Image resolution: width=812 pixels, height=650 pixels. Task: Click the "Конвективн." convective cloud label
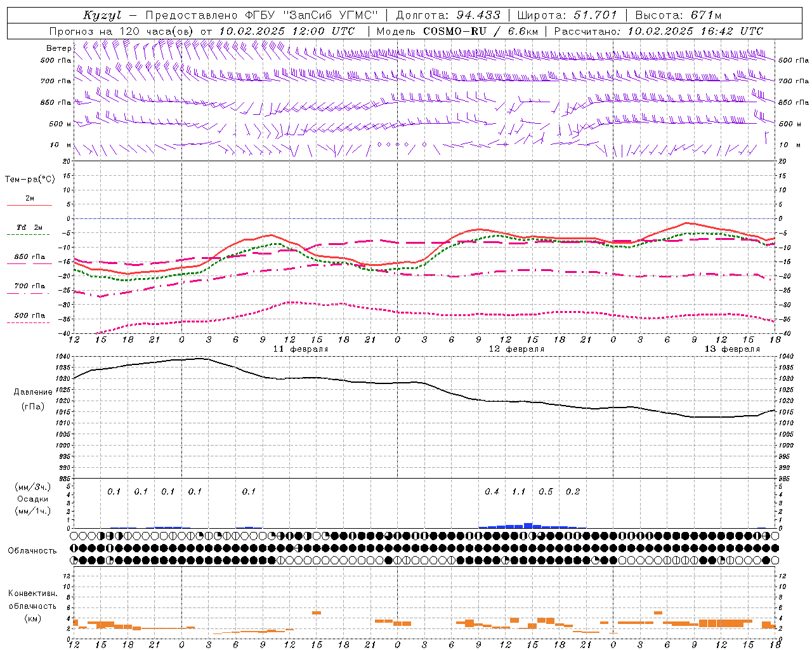click(32, 594)
